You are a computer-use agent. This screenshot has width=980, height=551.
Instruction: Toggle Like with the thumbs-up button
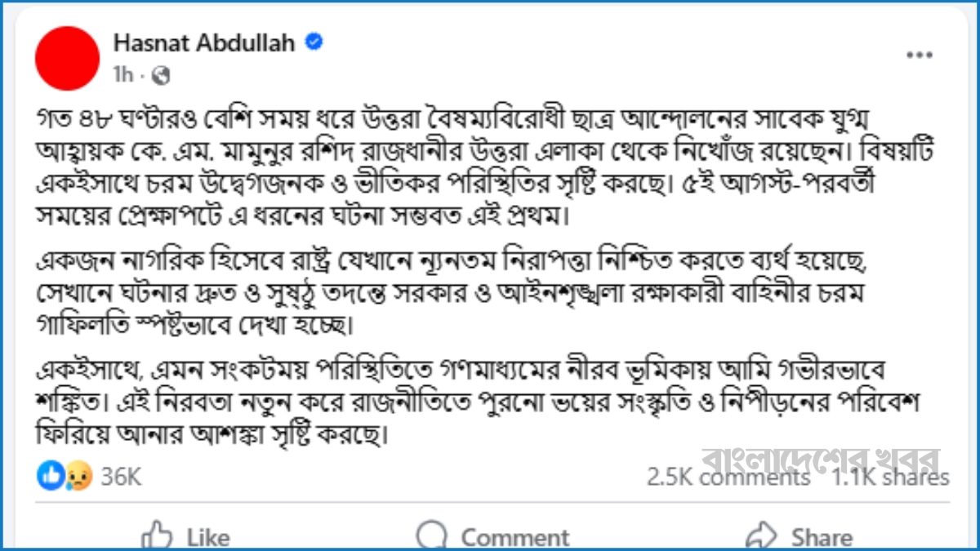click(185, 536)
